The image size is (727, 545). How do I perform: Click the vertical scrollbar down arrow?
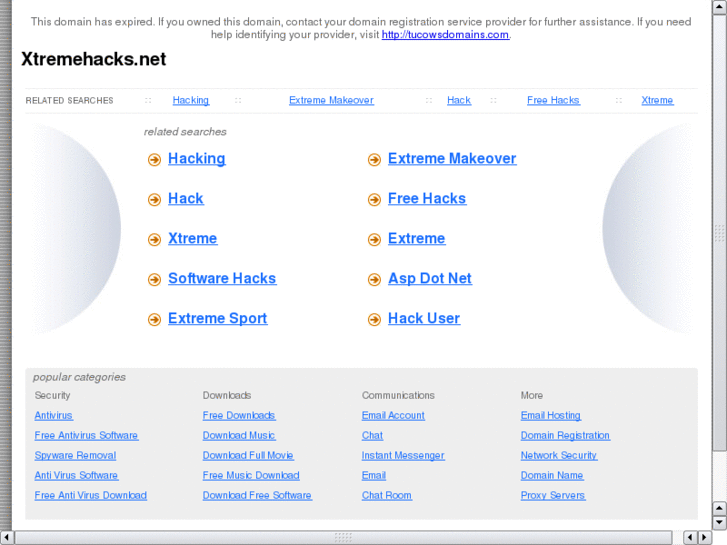(x=719, y=521)
